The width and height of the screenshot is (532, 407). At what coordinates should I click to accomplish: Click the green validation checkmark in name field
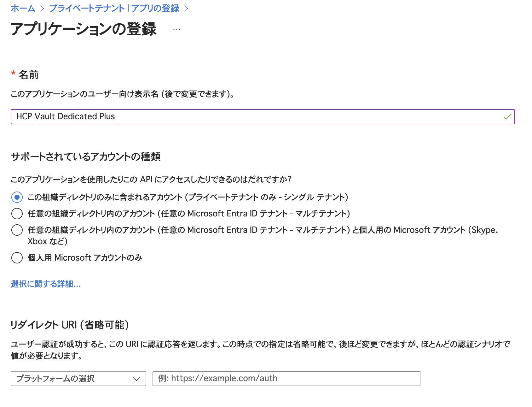point(507,117)
